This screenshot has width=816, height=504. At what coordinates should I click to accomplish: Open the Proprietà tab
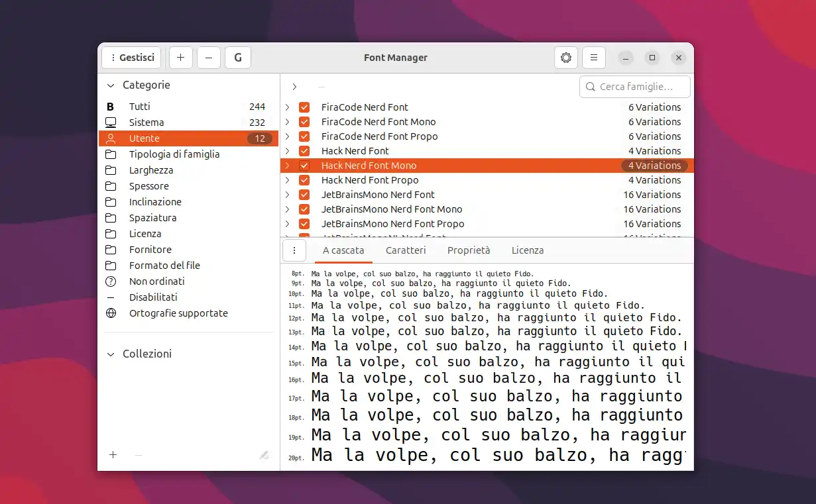pyautogui.click(x=469, y=250)
